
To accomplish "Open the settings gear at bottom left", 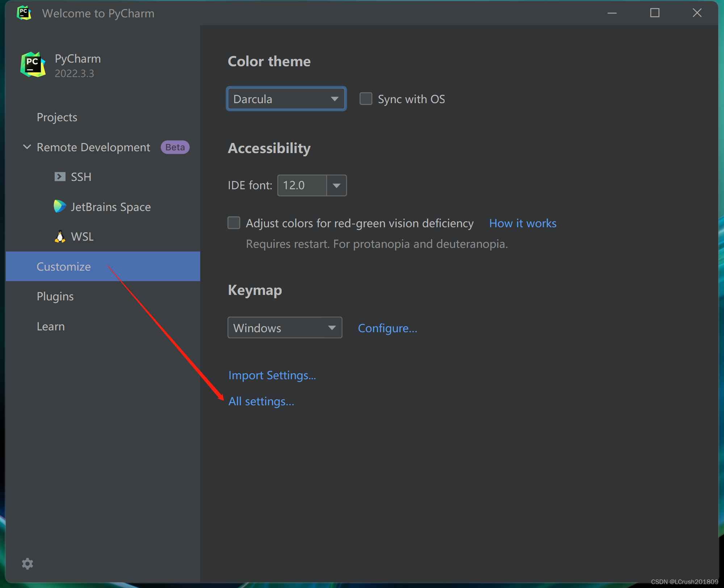I will click(28, 563).
